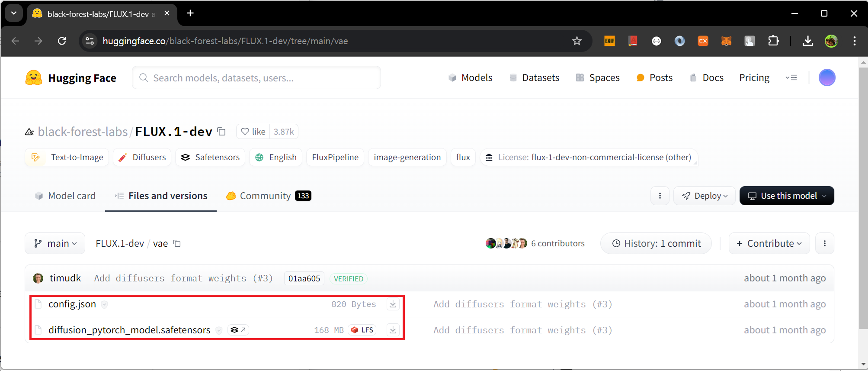Like the FLUX.1-dev model
The width and height of the screenshot is (868, 371).
pyautogui.click(x=253, y=132)
